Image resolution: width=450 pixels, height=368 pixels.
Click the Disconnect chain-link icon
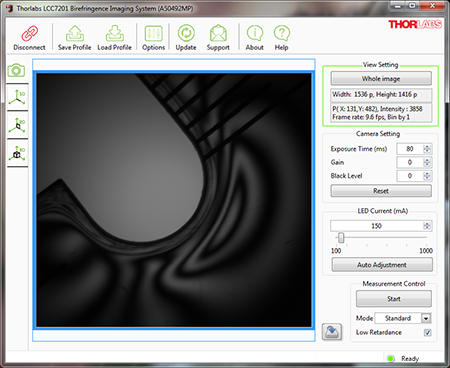tap(29, 33)
